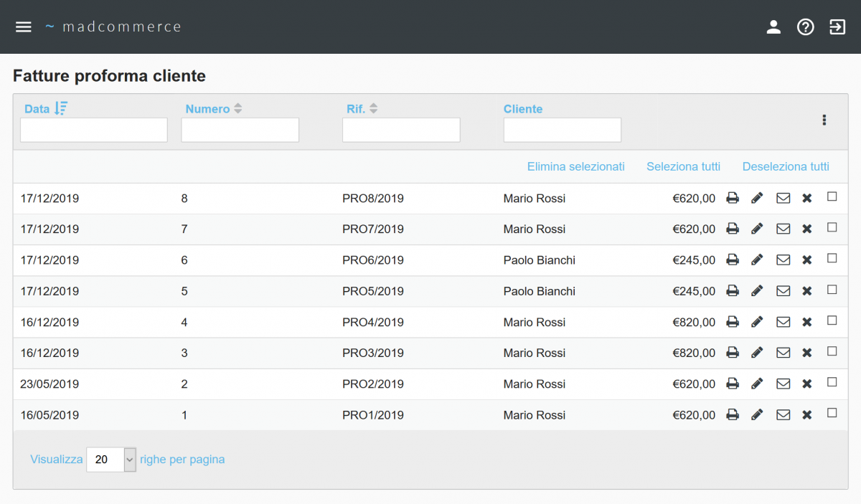Delete invoice PRO2/2019 with X icon
The width and height of the screenshot is (861, 504).
click(x=807, y=384)
